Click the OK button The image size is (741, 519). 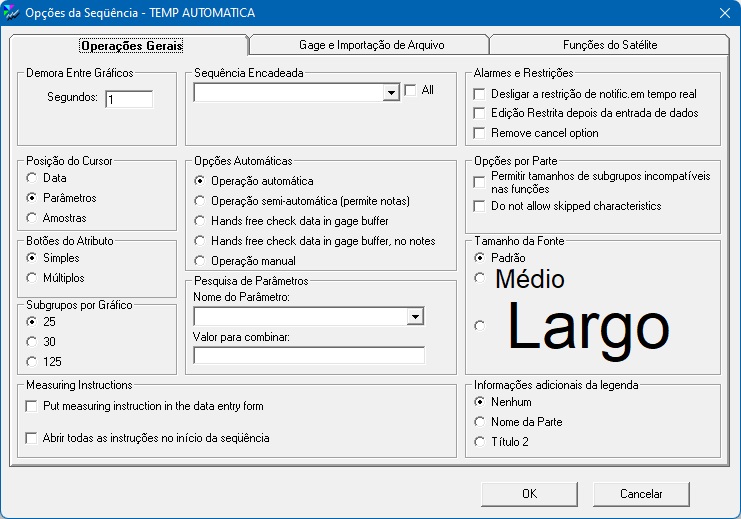[529, 494]
